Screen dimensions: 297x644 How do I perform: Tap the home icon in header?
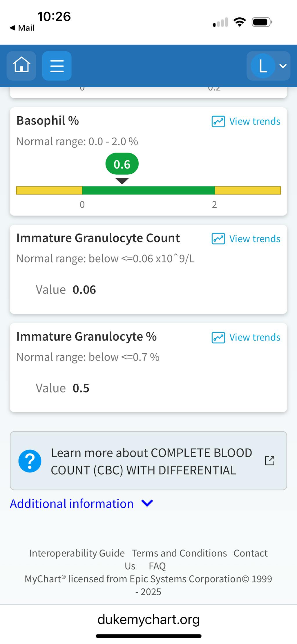coord(21,66)
